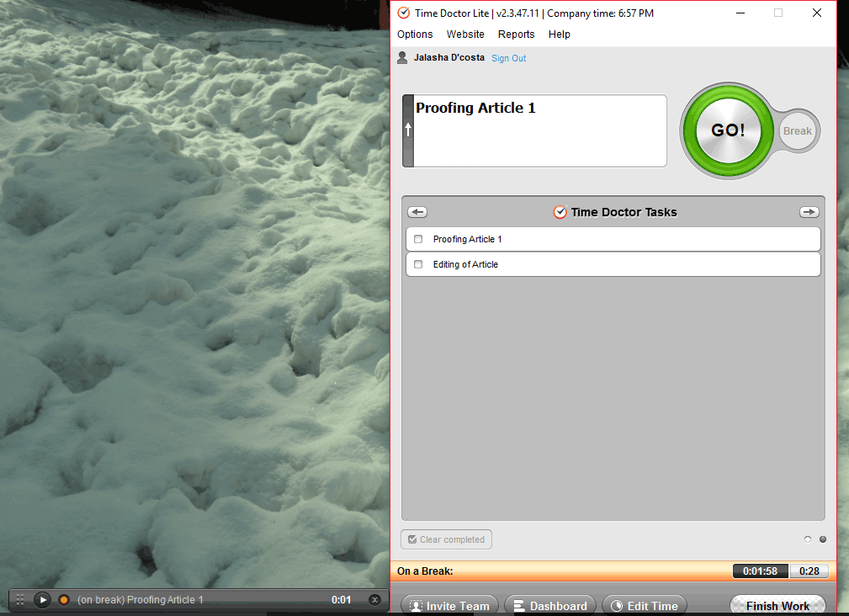Image resolution: width=849 pixels, height=616 pixels.
Task: Click the Time Doctor Tasks checkmark logo
Action: click(x=560, y=212)
